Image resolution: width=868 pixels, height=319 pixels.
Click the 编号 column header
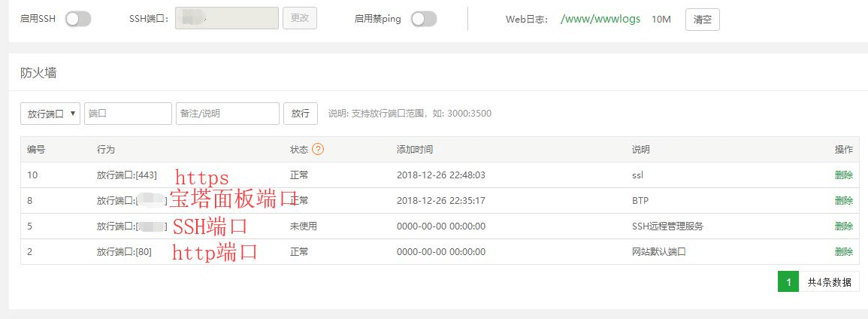click(x=37, y=150)
